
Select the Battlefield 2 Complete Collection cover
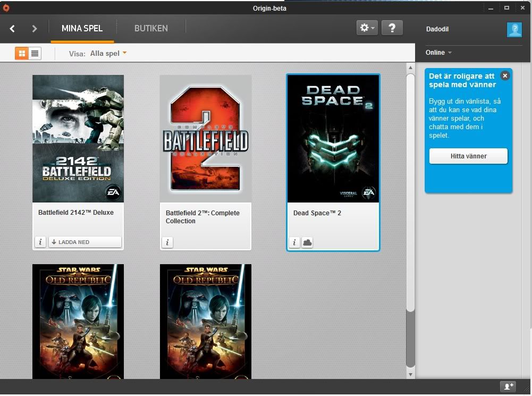(x=206, y=139)
